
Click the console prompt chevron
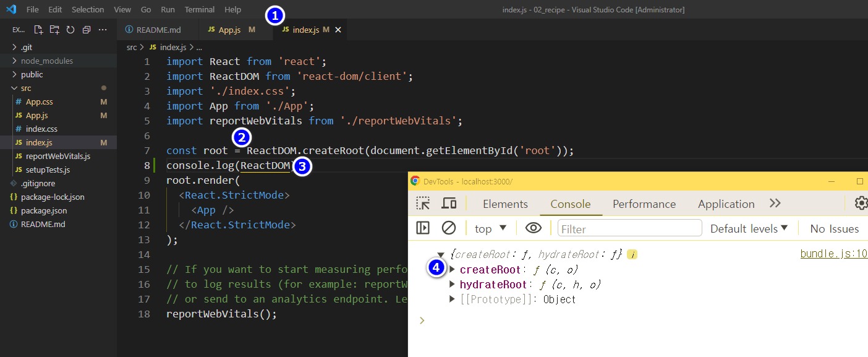point(422,320)
